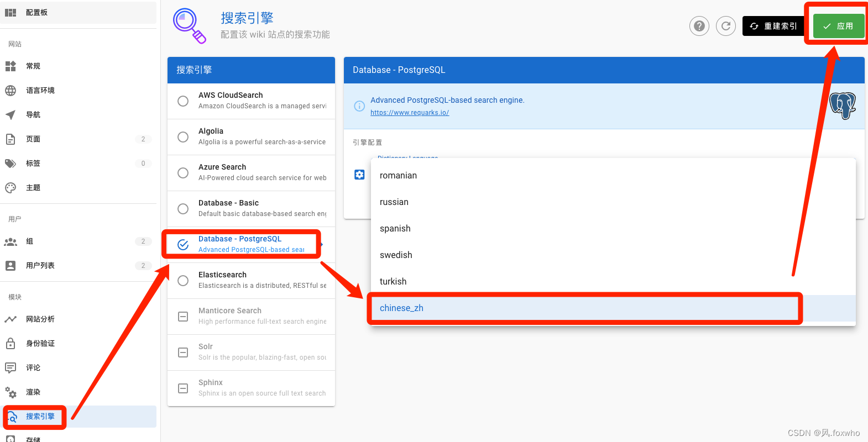Open 网站分析 in the sidebar menu

tap(78, 319)
